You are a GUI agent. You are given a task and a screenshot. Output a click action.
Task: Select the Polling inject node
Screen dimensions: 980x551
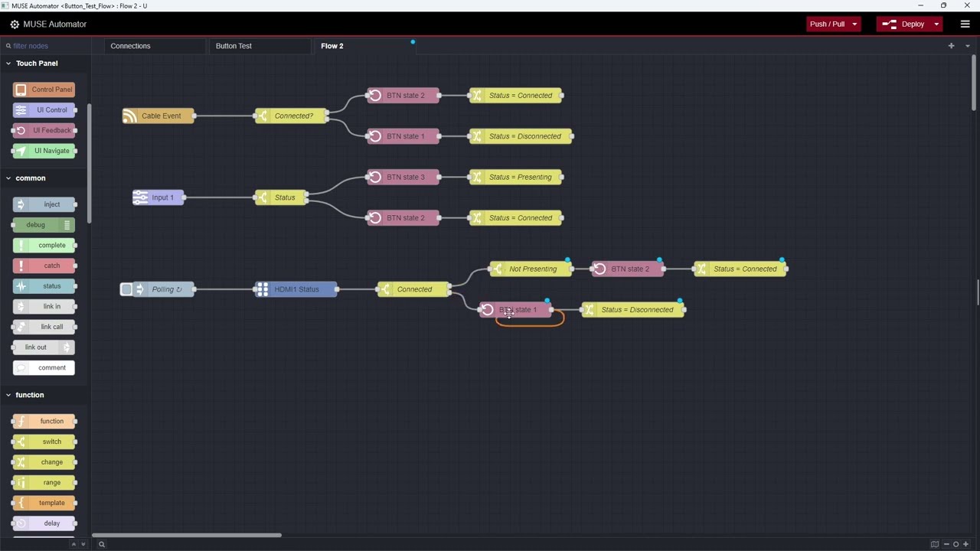pos(163,289)
